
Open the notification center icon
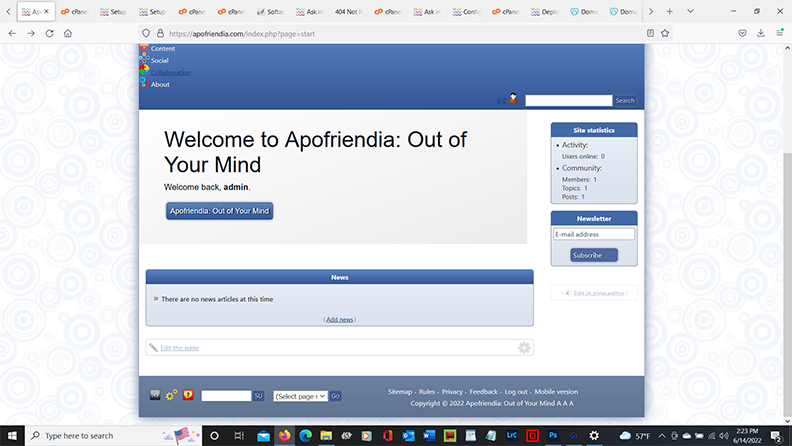pyautogui.click(x=776, y=435)
